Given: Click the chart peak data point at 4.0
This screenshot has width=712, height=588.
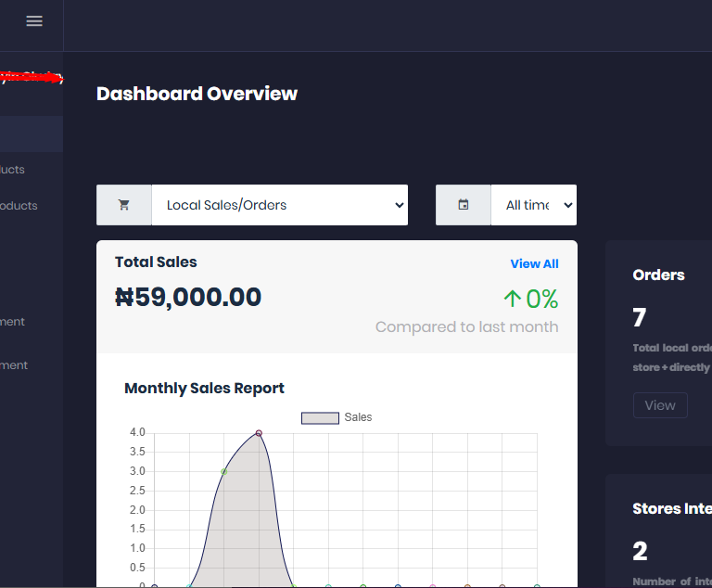Looking at the screenshot, I should point(259,433).
